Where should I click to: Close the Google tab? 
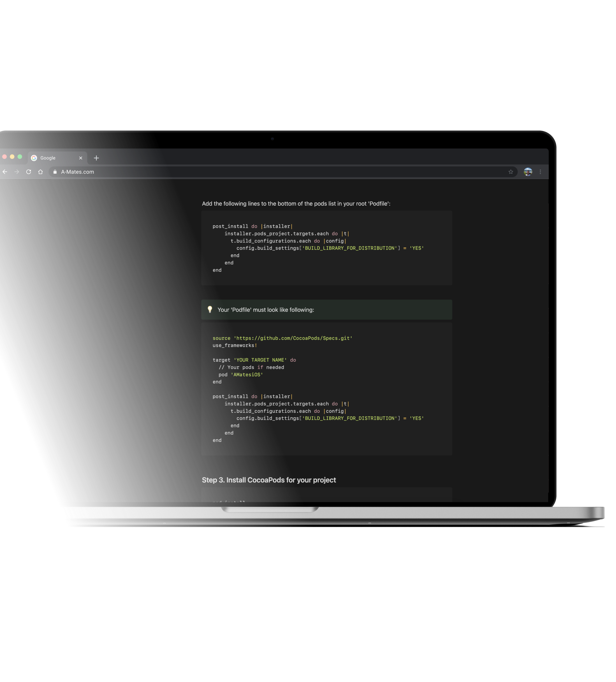click(80, 158)
